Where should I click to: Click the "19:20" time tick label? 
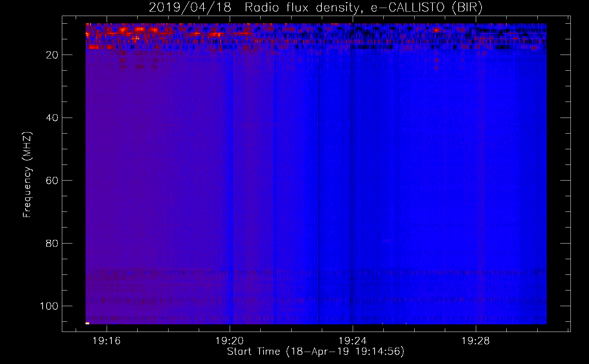point(229,341)
